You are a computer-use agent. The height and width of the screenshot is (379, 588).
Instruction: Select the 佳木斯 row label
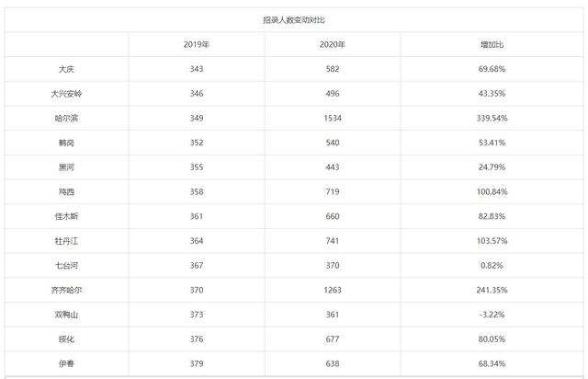coord(66,216)
